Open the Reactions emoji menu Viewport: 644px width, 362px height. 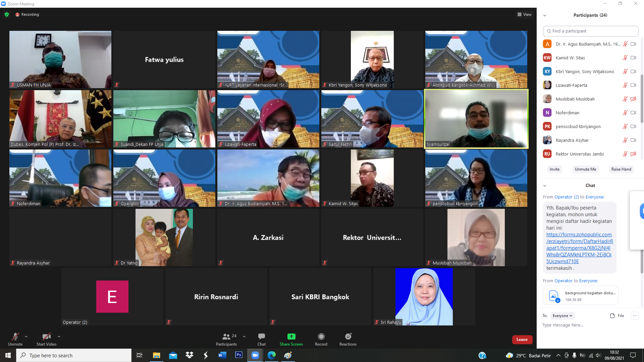coord(348,337)
